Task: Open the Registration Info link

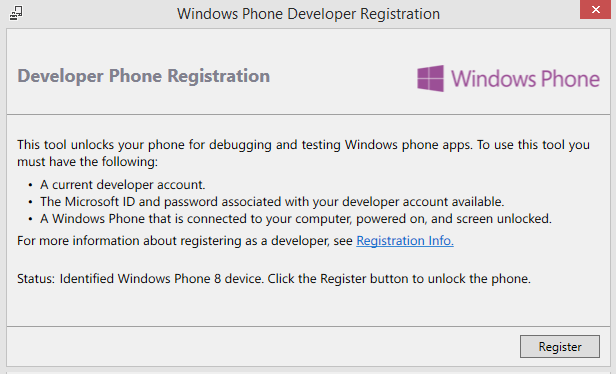Action: (x=405, y=240)
